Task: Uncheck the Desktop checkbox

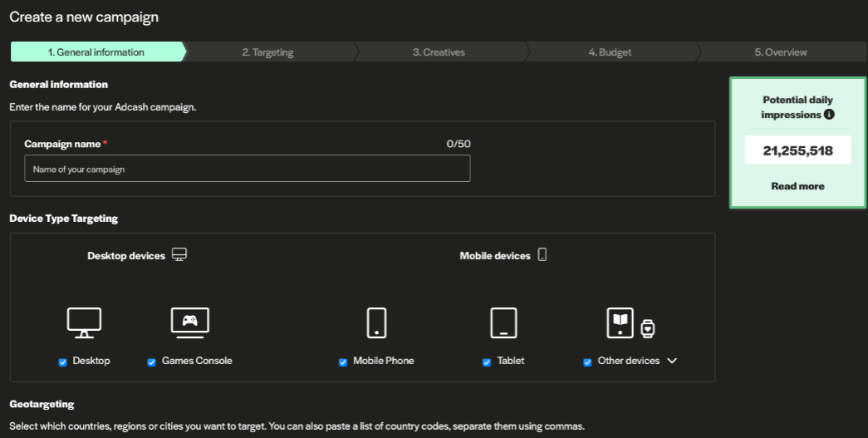Action: (63, 362)
